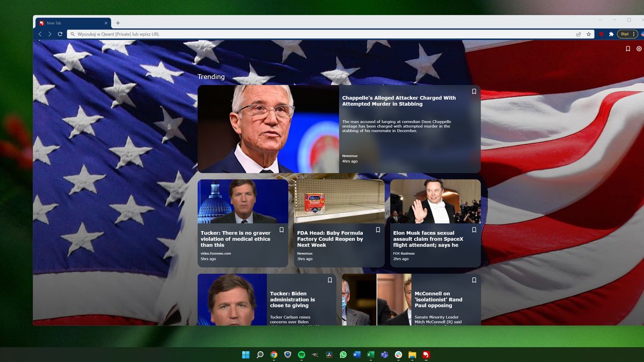The height and width of the screenshot is (362, 644).
Task: Open DaVinci Resolve from the taskbar
Action: tap(329, 354)
